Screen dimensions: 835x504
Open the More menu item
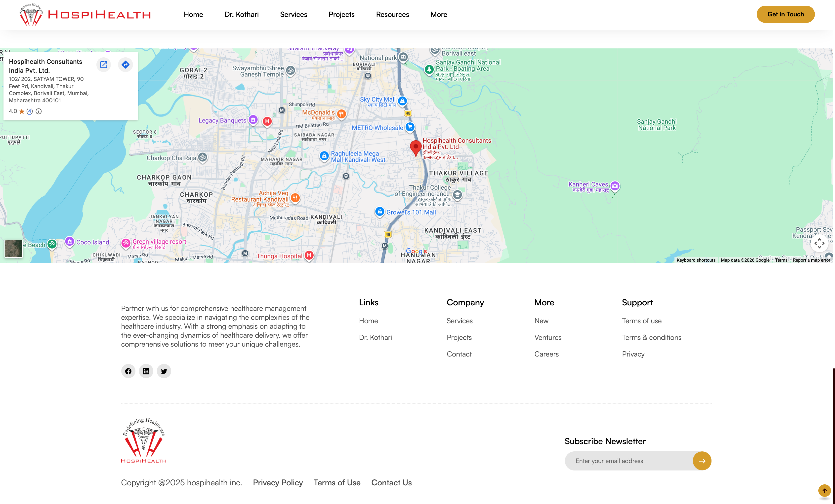(439, 15)
